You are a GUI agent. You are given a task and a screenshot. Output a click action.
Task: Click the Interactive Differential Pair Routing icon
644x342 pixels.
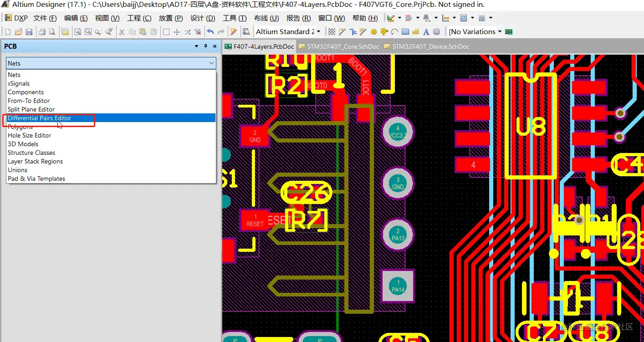[363, 32]
